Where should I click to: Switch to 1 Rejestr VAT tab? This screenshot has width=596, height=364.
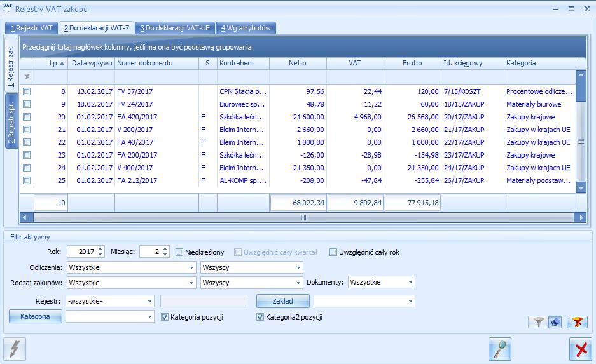(x=32, y=28)
